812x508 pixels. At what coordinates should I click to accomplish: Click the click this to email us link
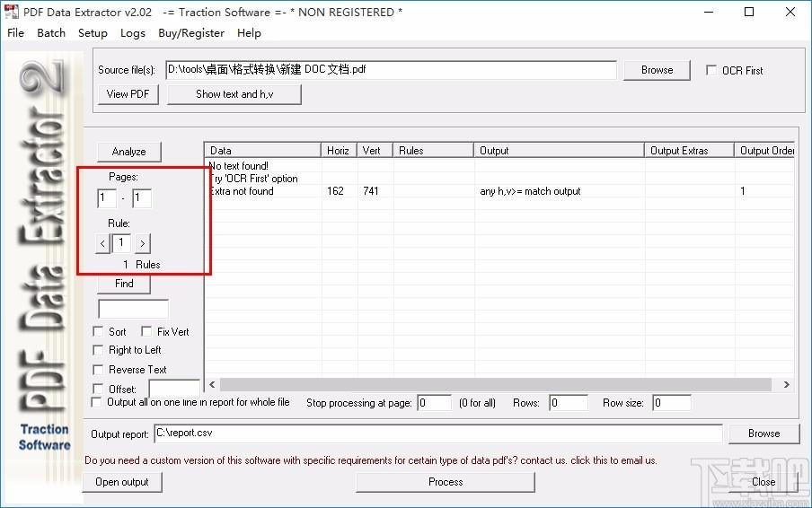point(613,460)
